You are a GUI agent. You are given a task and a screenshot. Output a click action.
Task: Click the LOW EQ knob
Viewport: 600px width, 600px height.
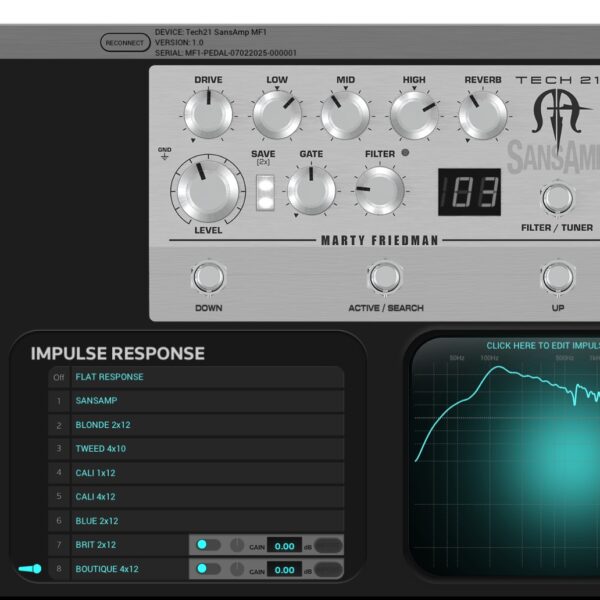pyautogui.click(x=277, y=114)
